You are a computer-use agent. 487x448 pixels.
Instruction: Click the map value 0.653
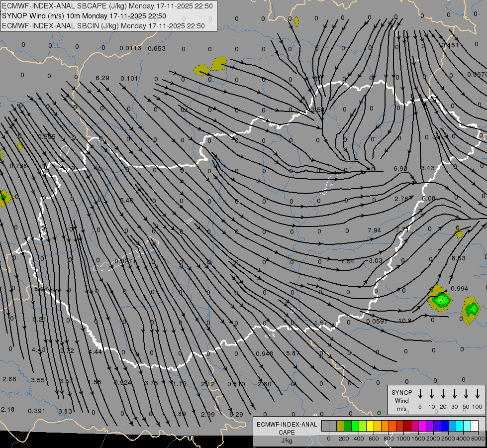[x=157, y=48]
